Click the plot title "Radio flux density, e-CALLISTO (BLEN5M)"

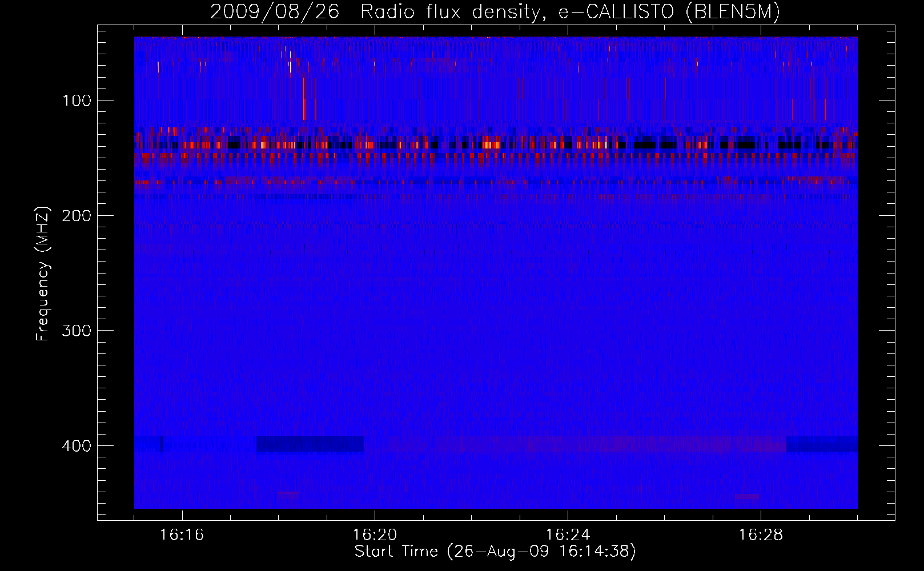tap(570, 12)
